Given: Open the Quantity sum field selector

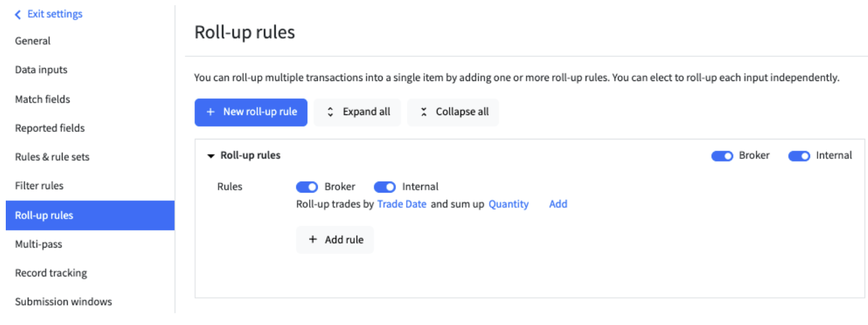Looking at the screenshot, I should (x=509, y=204).
